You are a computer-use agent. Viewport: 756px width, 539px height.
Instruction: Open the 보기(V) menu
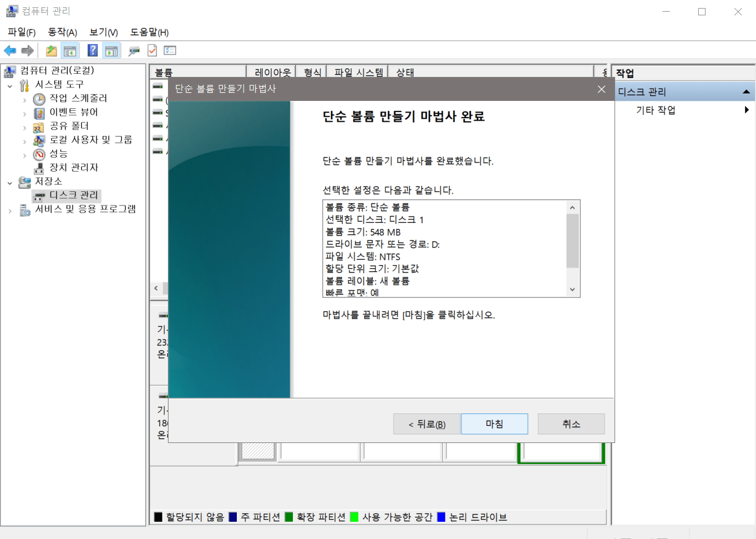click(102, 31)
